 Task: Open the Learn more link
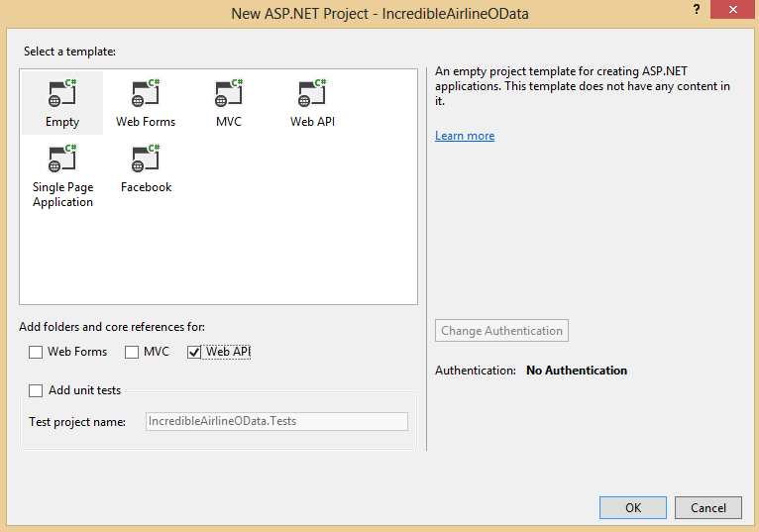coord(465,136)
